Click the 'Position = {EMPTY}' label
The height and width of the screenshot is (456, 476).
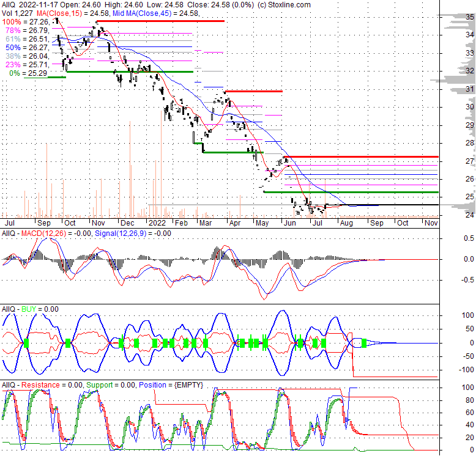click(x=171, y=384)
